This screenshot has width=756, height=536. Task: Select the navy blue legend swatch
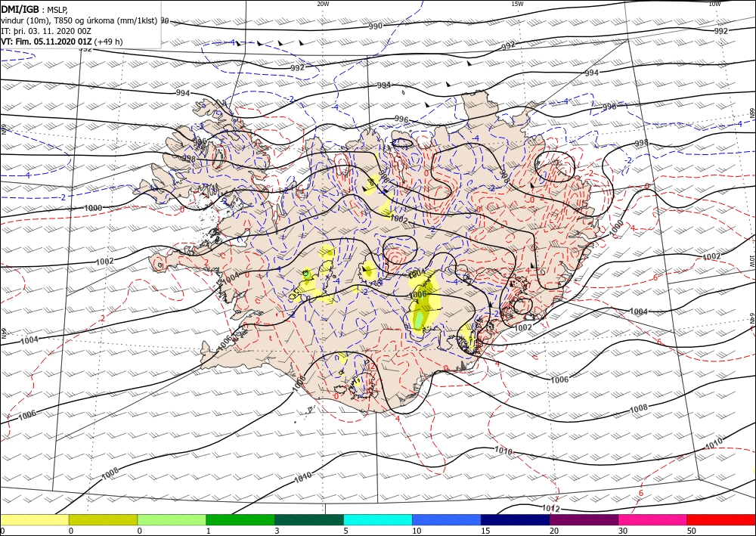pyautogui.click(x=516, y=519)
